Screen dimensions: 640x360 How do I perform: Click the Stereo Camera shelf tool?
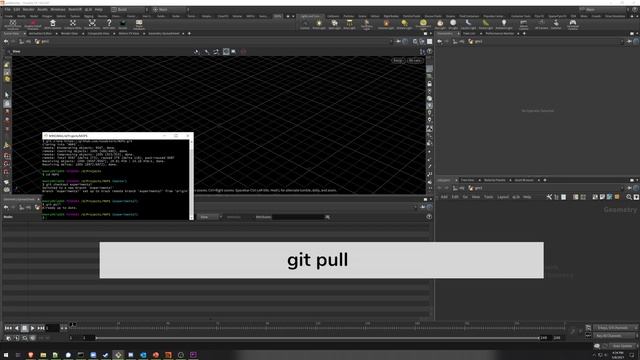pyautogui.click(x=524, y=24)
